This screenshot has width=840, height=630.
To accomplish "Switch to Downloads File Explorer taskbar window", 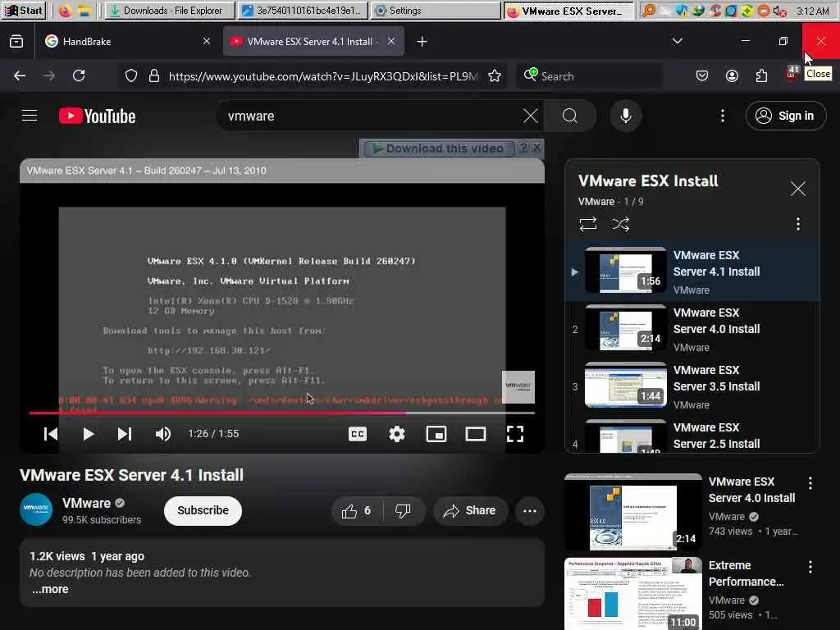I will click(170, 10).
